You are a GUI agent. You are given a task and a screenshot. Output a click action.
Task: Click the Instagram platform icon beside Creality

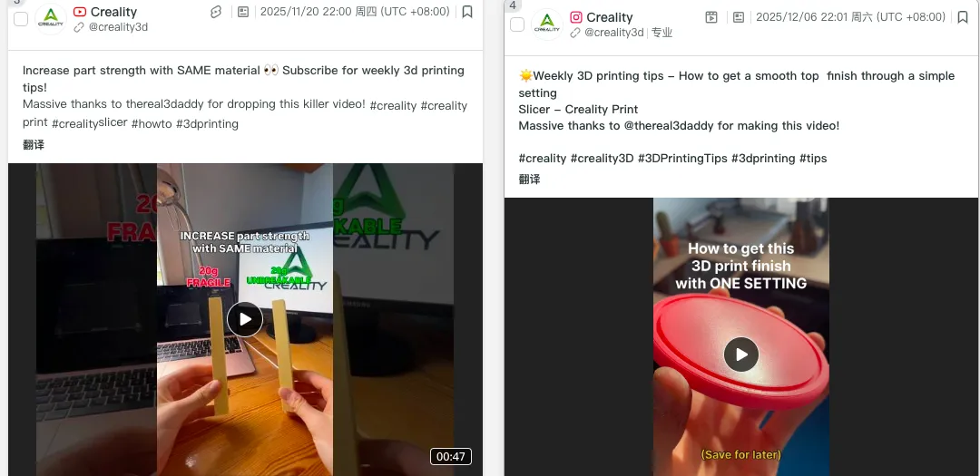pyautogui.click(x=576, y=17)
